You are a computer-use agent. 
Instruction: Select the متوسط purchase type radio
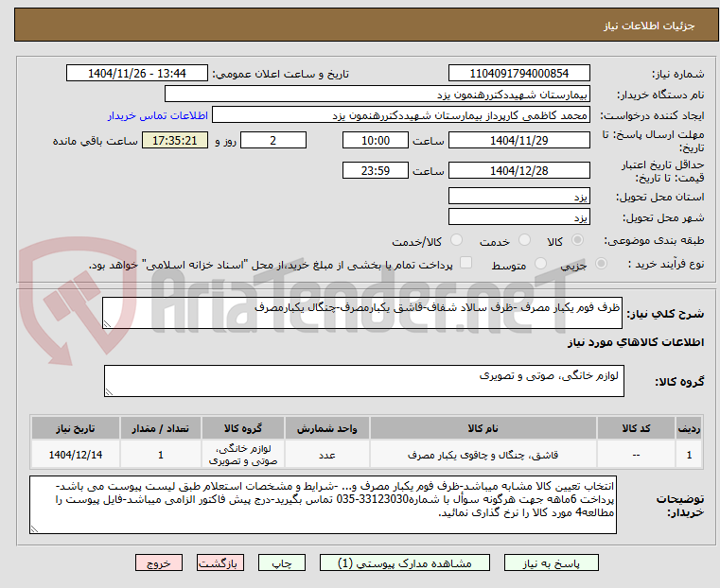pos(540,263)
